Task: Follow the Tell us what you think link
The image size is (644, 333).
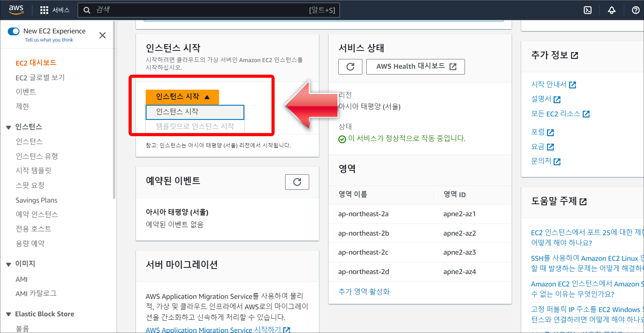Action: pos(49,40)
